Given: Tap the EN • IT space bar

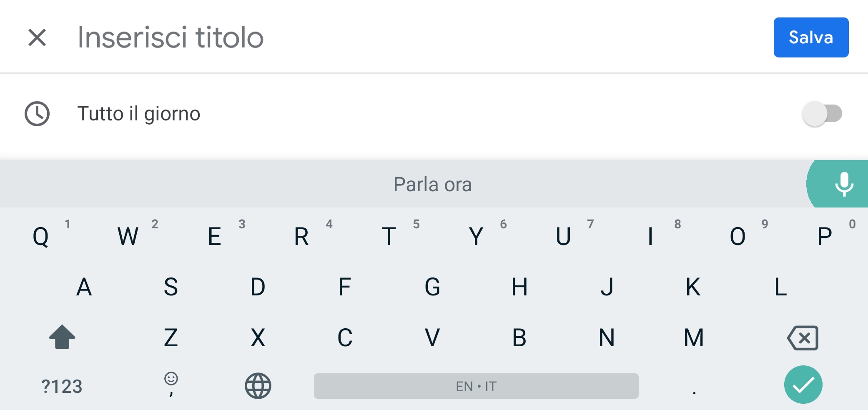Looking at the screenshot, I should pyautogui.click(x=476, y=386).
